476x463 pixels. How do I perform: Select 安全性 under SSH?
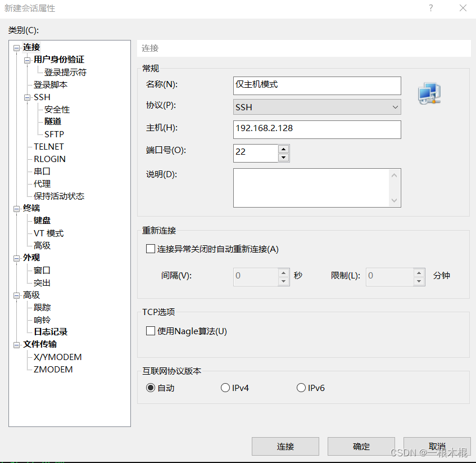pos(57,109)
